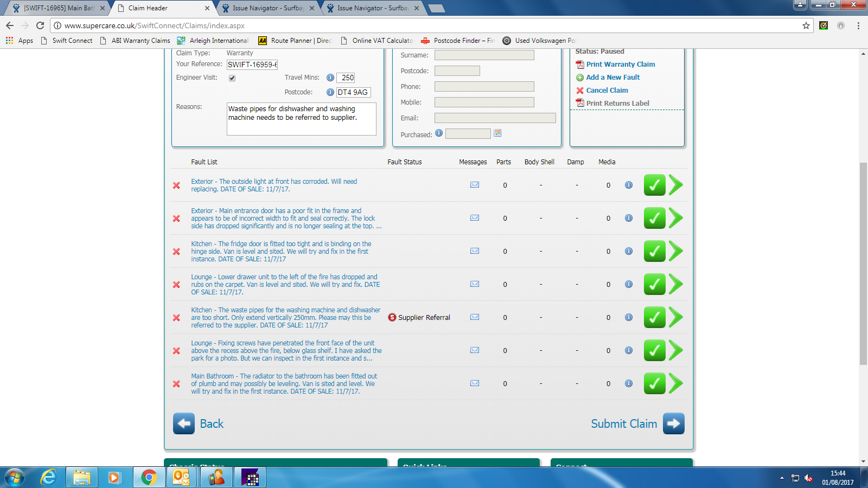Delete the main entrance door fault
The width and height of the screenshot is (868, 488).
(x=176, y=219)
